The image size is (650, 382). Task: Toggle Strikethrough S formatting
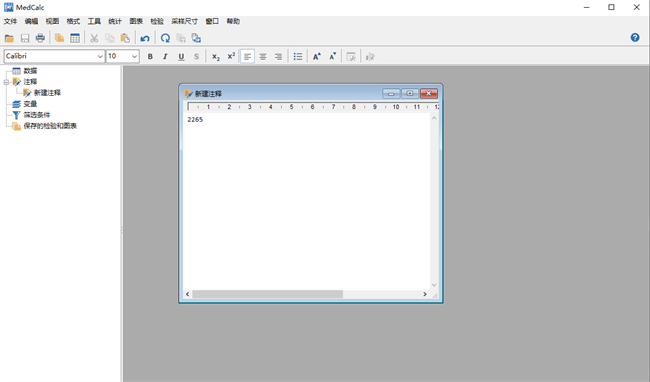tap(196, 56)
